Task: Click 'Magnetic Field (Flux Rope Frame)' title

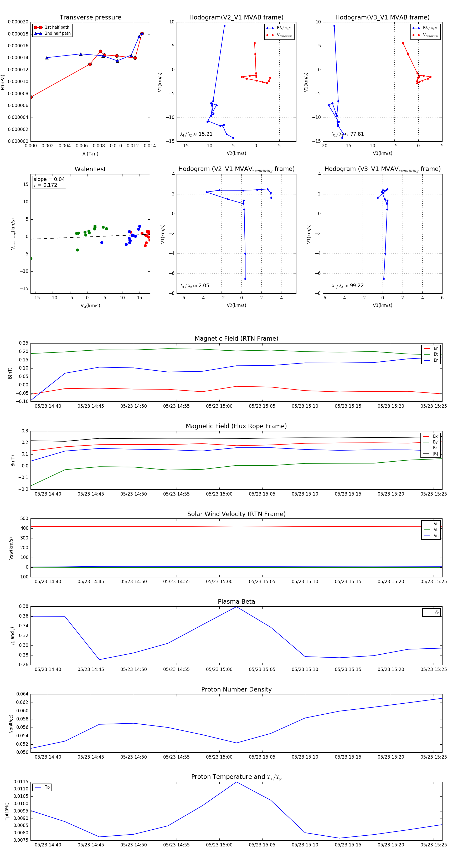Action: click(x=236, y=426)
